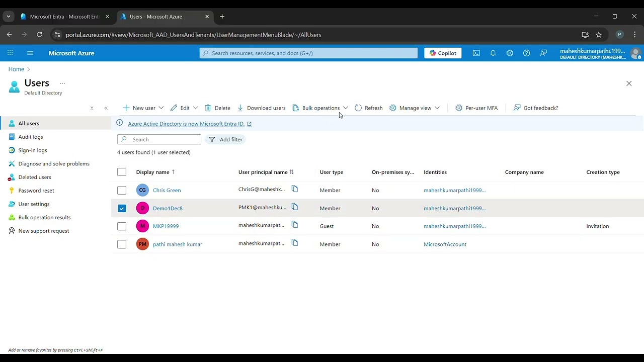Check the Chris Green row checkbox
Screen dimensions: 644x362
click(x=122, y=190)
